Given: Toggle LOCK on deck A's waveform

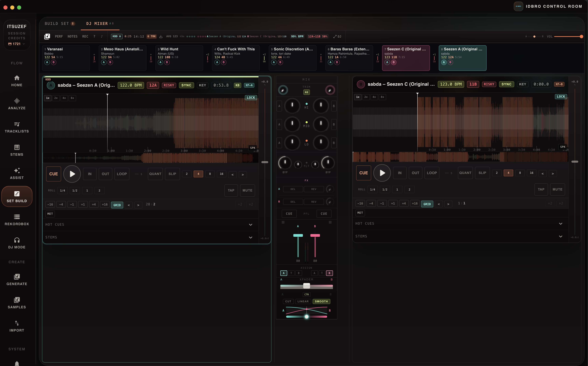Looking at the screenshot, I should pyautogui.click(x=250, y=97).
